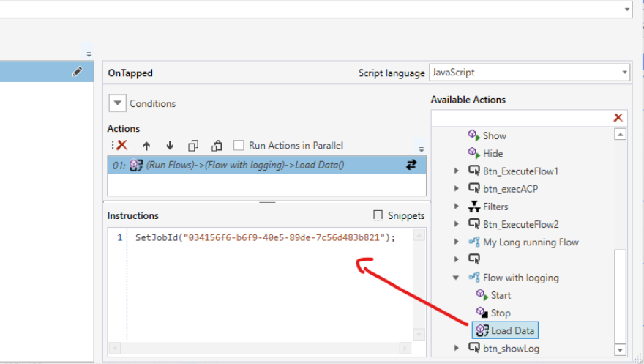This screenshot has width=644, height=364.
Task: Clear the Available Actions search with red X
Action: (618, 118)
